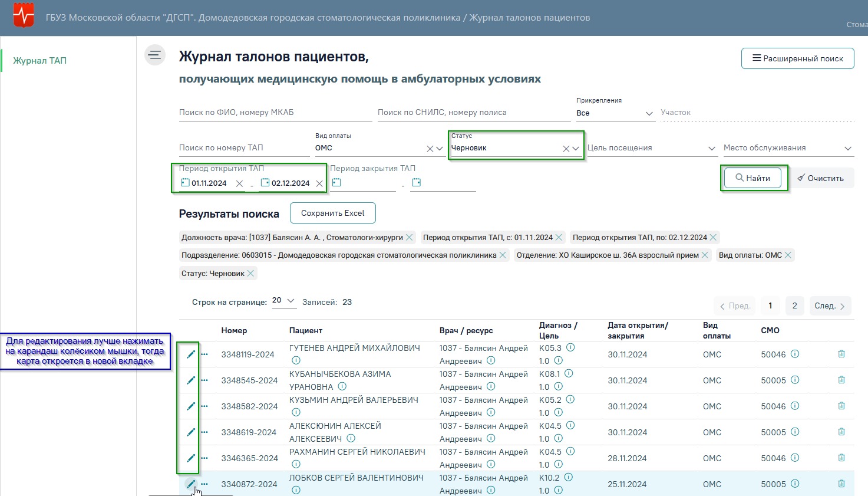Click След. next page button

(x=830, y=306)
